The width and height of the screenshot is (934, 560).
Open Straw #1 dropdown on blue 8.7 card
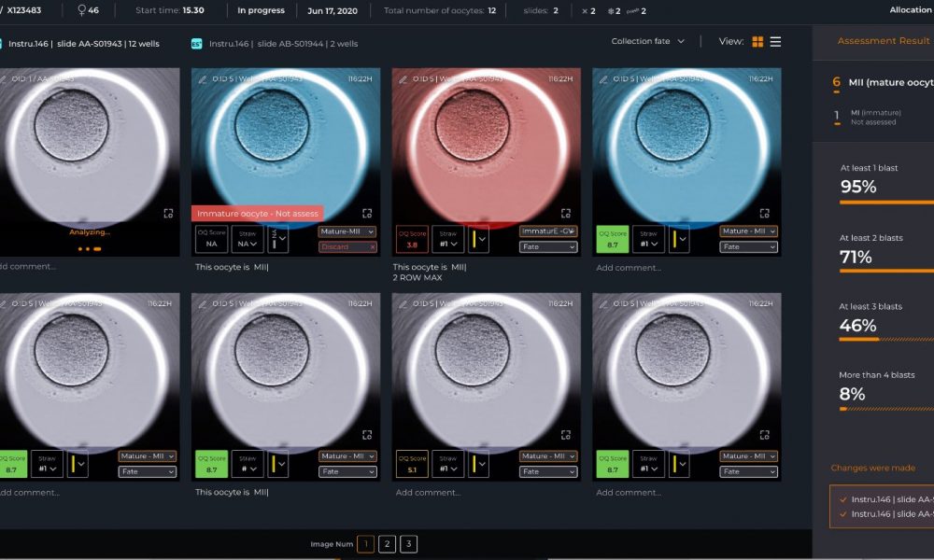pyautogui.click(x=648, y=239)
